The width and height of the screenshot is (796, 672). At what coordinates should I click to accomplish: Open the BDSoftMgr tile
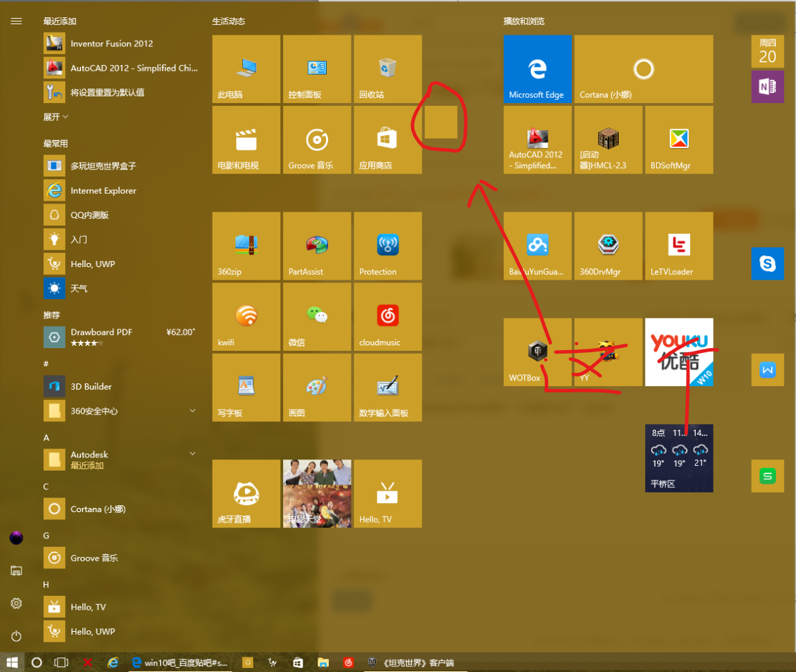679,140
